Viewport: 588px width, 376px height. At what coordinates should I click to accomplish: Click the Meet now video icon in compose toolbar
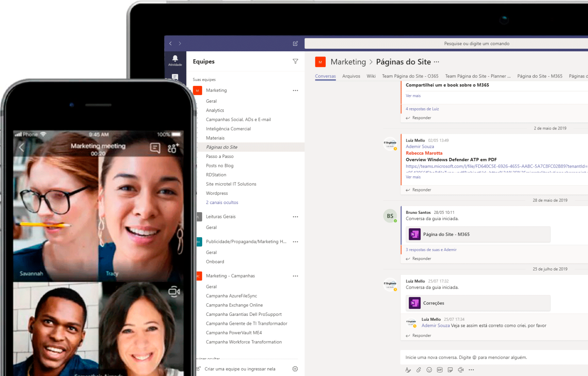coord(461,370)
